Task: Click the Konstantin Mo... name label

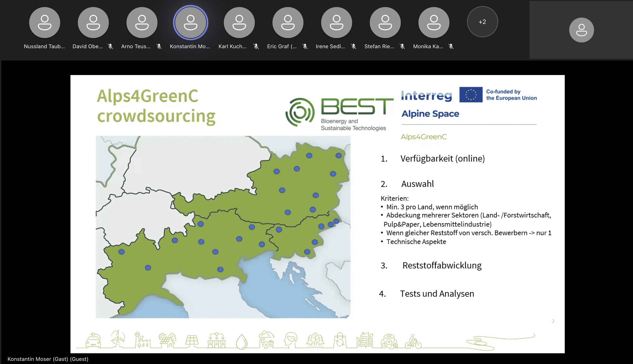Action: pos(190,46)
